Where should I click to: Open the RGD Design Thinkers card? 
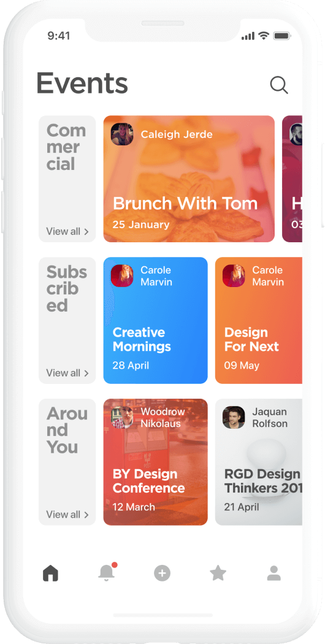tap(259, 462)
